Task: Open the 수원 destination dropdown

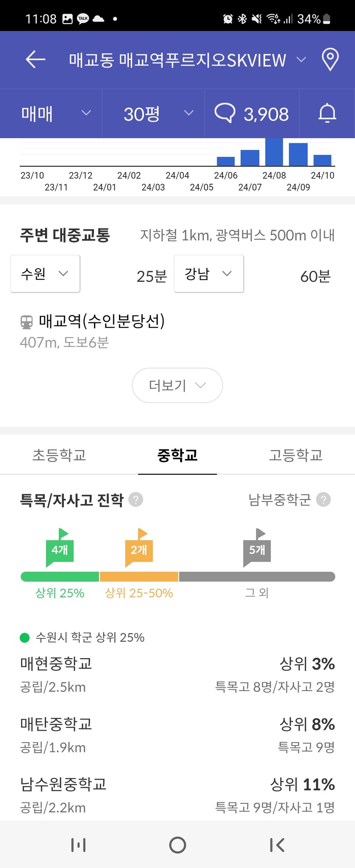Action: pyautogui.click(x=45, y=274)
